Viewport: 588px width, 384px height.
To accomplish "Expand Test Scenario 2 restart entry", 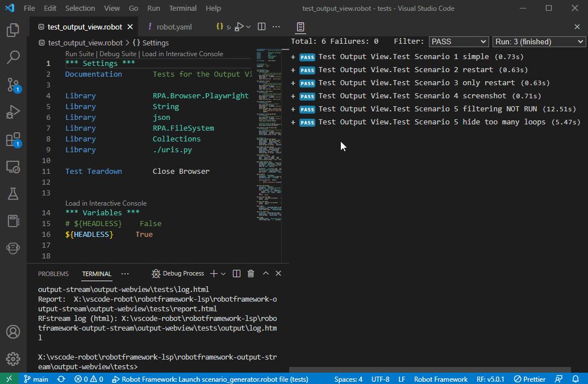I will (x=293, y=70).
